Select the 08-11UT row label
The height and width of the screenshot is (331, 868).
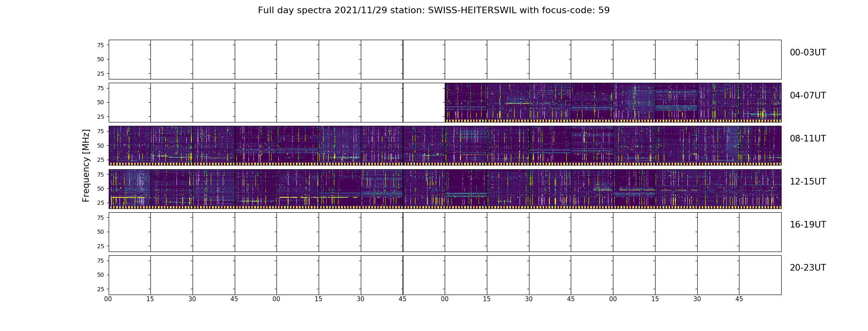click(808, 139)
